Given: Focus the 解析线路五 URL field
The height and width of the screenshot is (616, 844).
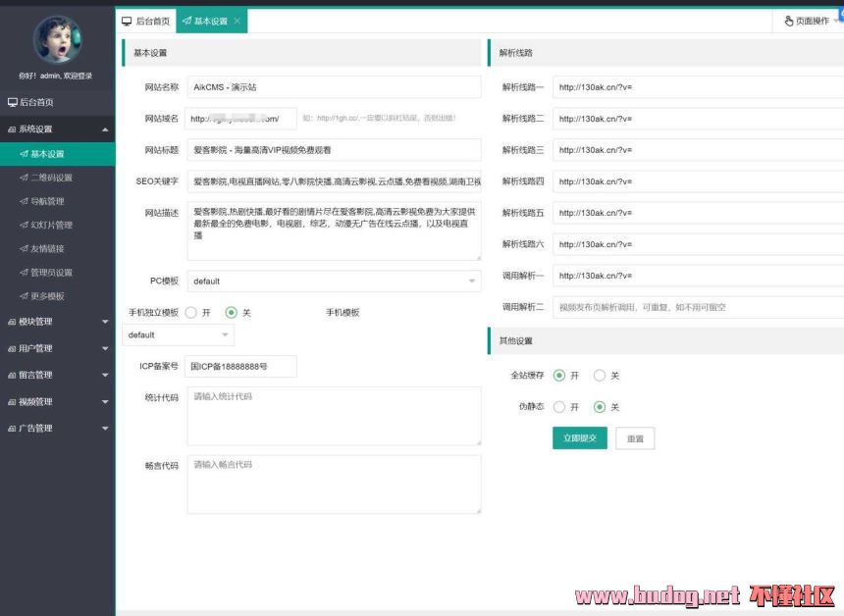Looking at the screenshot, I should click(x=698, y=213).
